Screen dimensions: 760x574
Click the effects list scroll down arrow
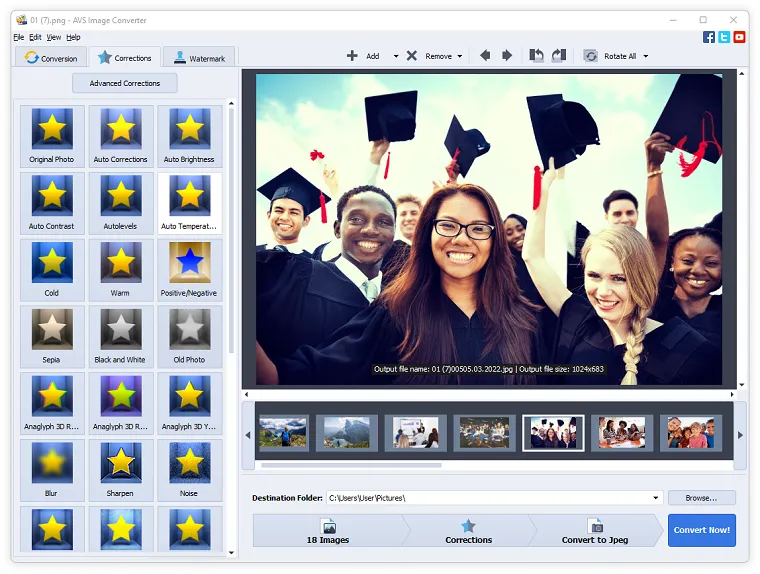coord(231,552)
